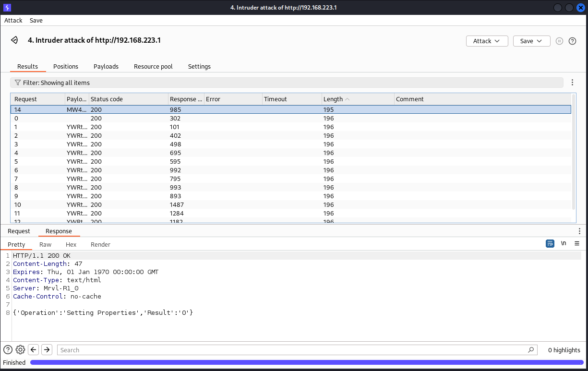Show the Request message tab
Image resolution: width=588 pixels, height=371 pixels.
click(x=19, y=231)
